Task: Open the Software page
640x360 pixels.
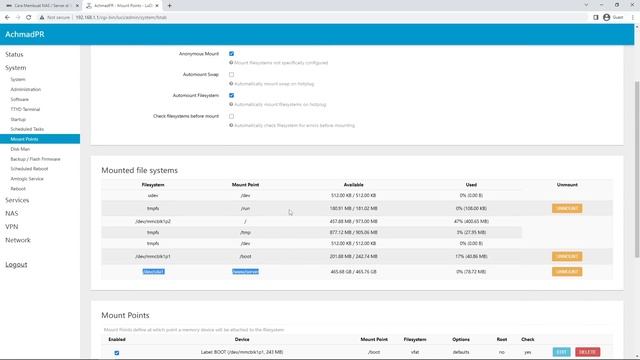Action: coord(20,99)
